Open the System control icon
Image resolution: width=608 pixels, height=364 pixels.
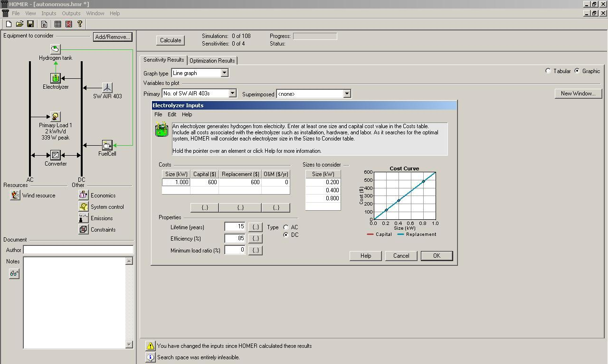coord(84,206)
